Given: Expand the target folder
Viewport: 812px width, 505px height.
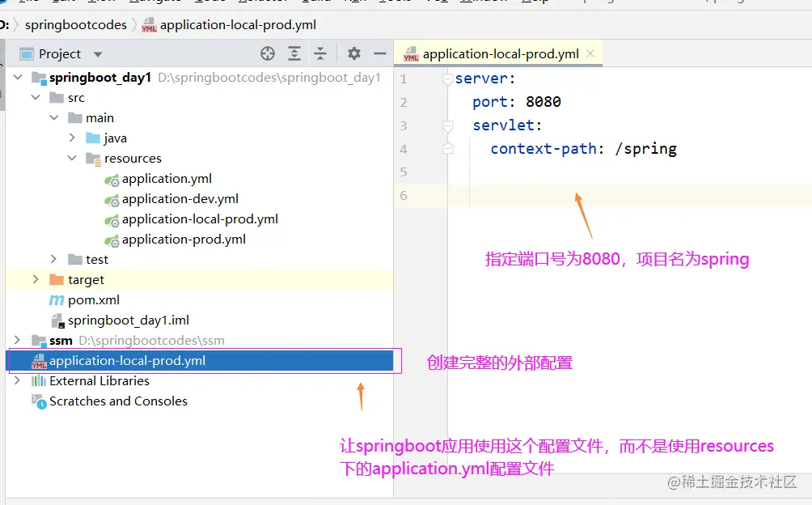Looking at the screenshot, I should coord(36,279).
